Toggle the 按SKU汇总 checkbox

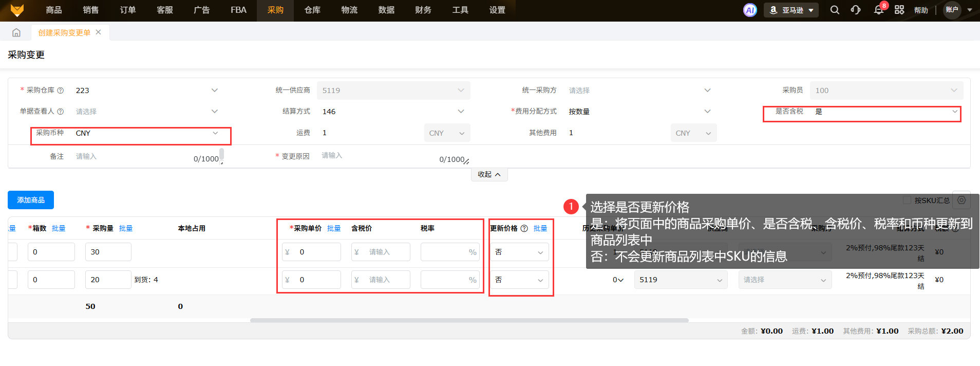click(907, 200)
